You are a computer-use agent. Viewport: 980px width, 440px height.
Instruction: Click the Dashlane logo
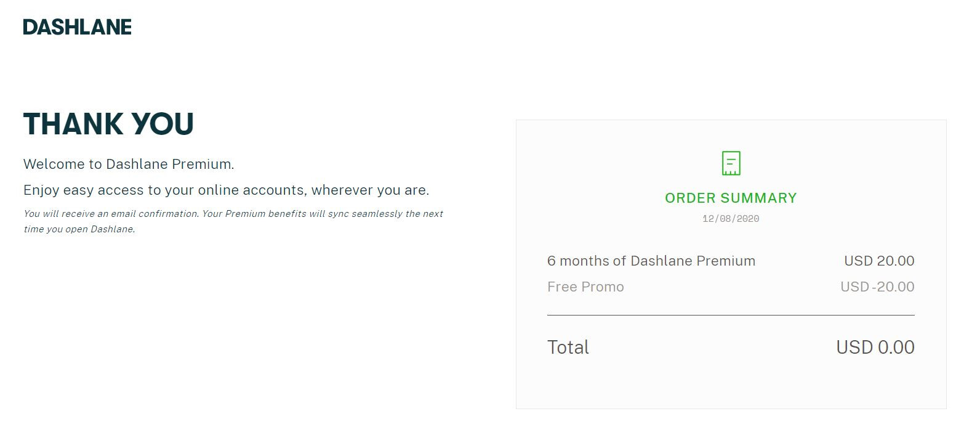pyautogui.click(x=78, y=27)
